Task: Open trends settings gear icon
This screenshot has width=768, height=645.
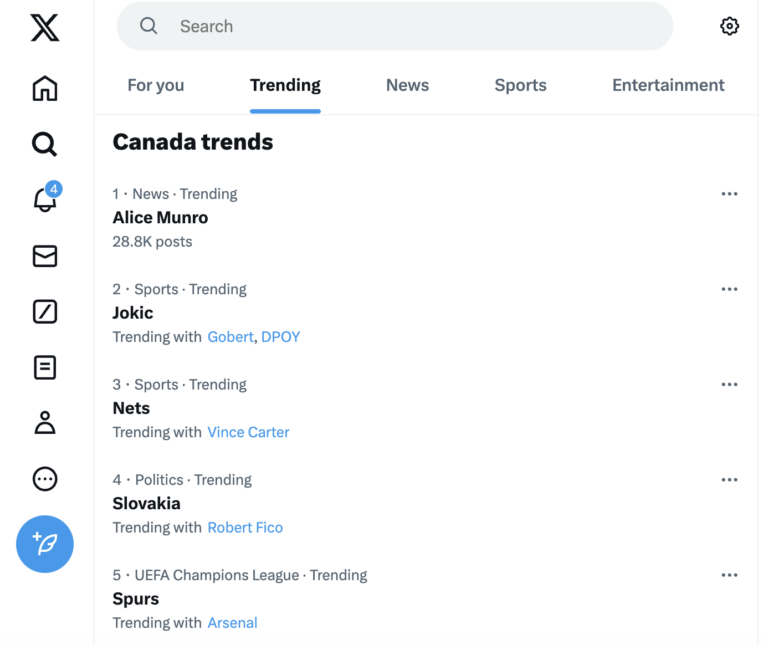Action: [x=730, y=26]
